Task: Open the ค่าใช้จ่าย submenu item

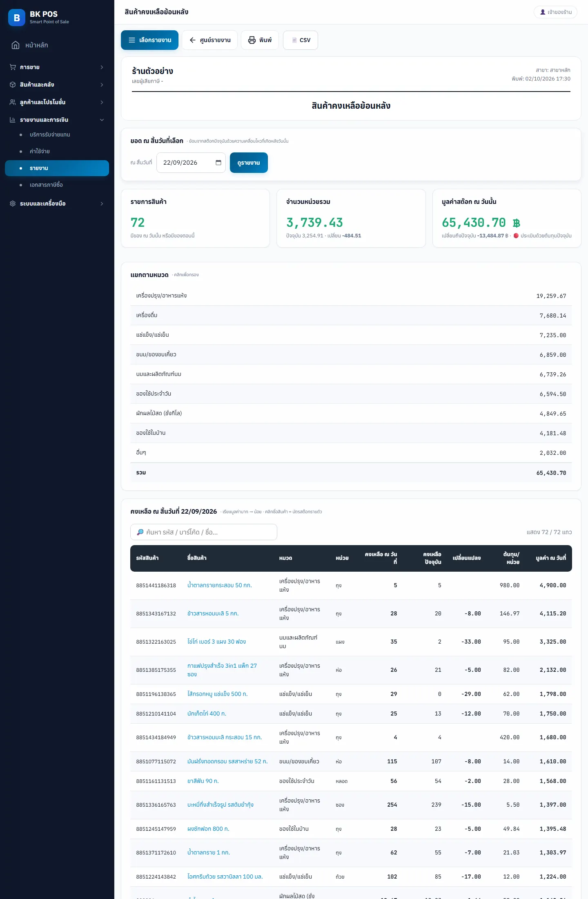Action: (57, 151)
